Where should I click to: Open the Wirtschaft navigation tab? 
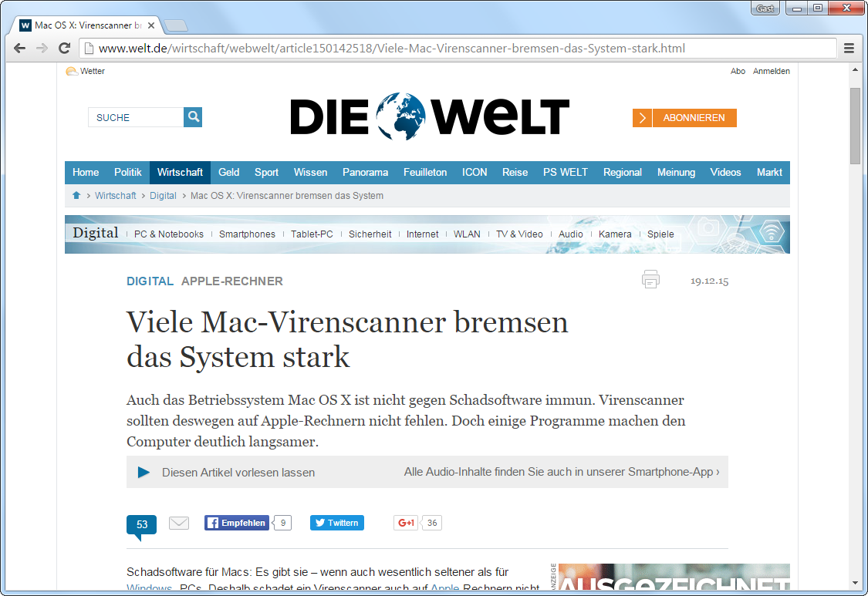(180, 173)
